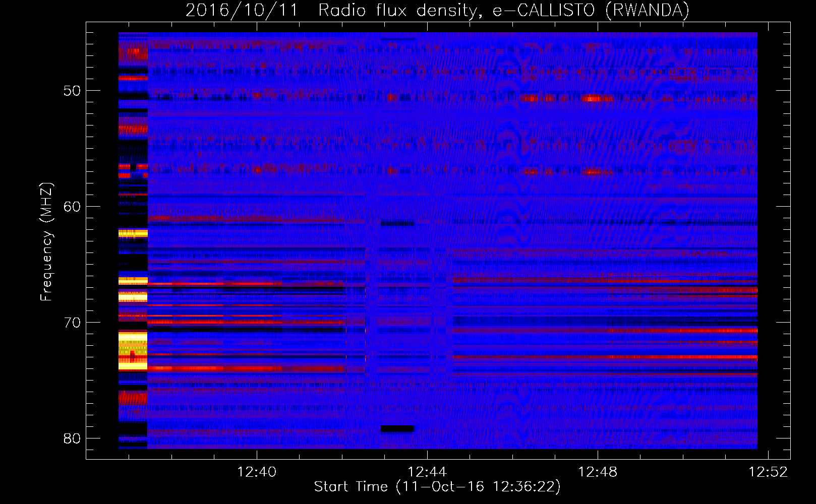
Task: Click the 12:44 time tick label
Action: coord(427,472)
